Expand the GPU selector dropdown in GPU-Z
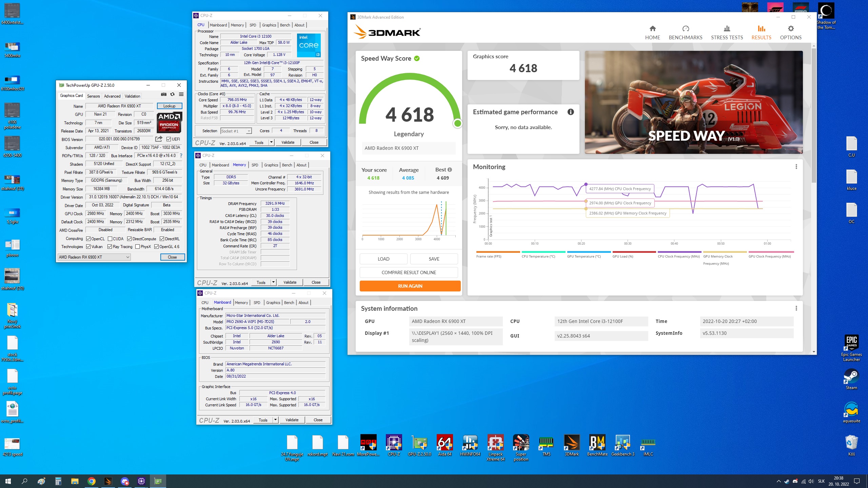The height and width of the screenshot is (488, 868). (127, 257)
